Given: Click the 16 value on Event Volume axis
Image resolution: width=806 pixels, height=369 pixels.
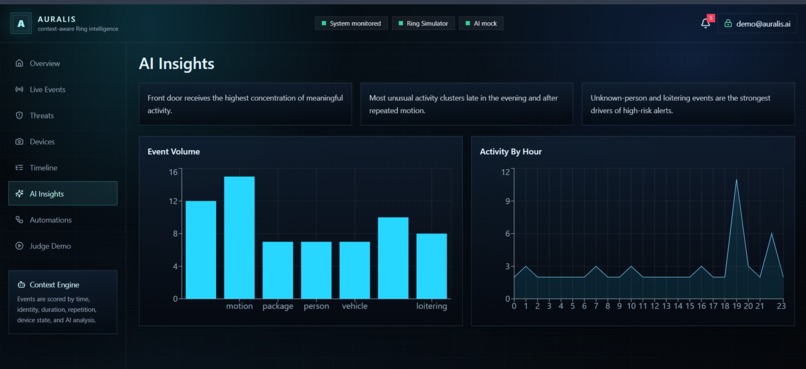Looking at the screenshot, I should [173, 172].
